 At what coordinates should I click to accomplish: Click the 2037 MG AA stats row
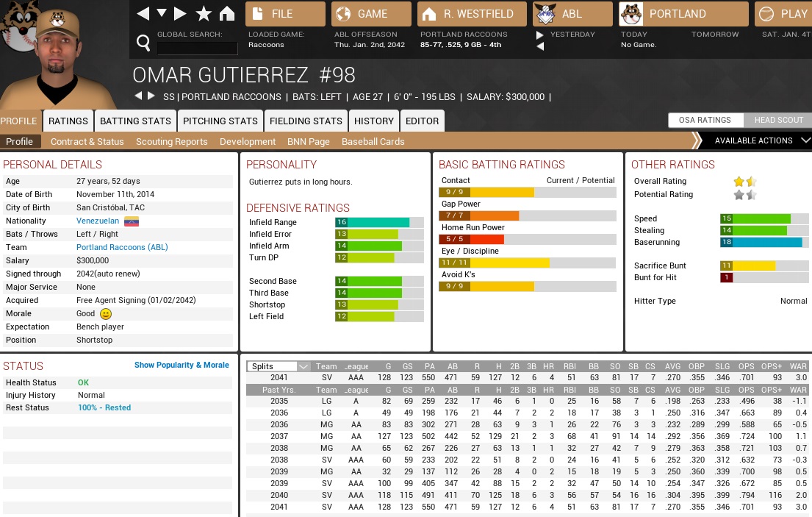tap(527, 436)
